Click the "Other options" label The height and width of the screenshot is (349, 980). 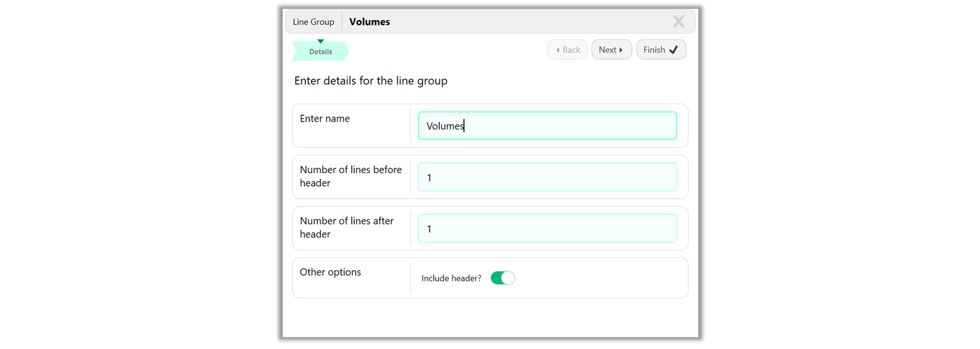coord(330,272)
